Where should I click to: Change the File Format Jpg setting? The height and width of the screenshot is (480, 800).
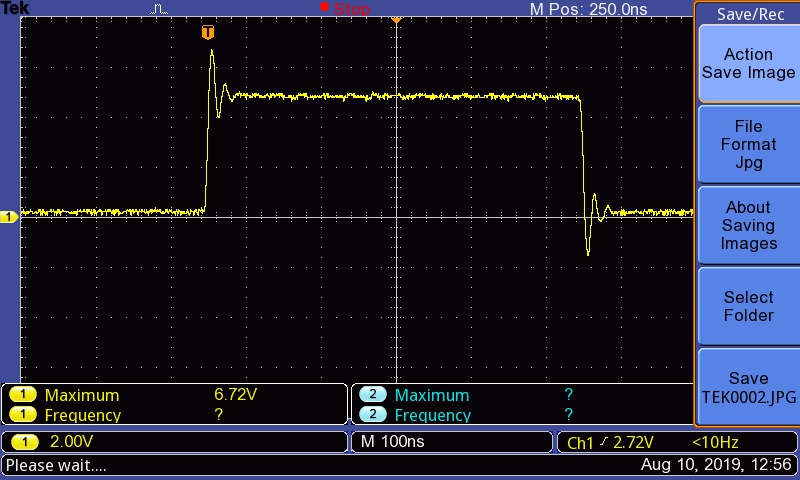tap(748, 145)
